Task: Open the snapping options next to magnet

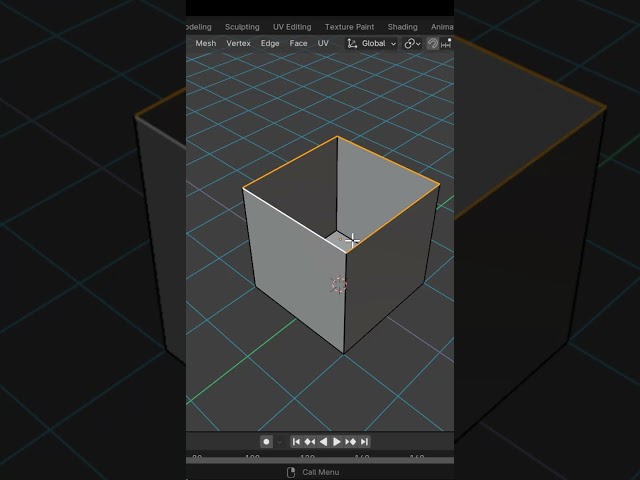Action: (x=446, y=43)
